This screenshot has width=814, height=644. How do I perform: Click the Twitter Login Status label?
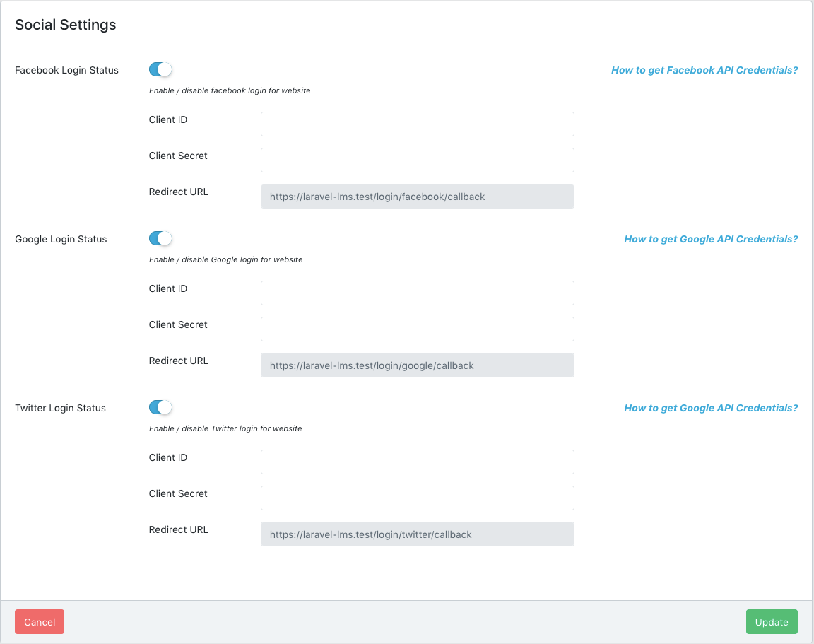tap(60, 408)
